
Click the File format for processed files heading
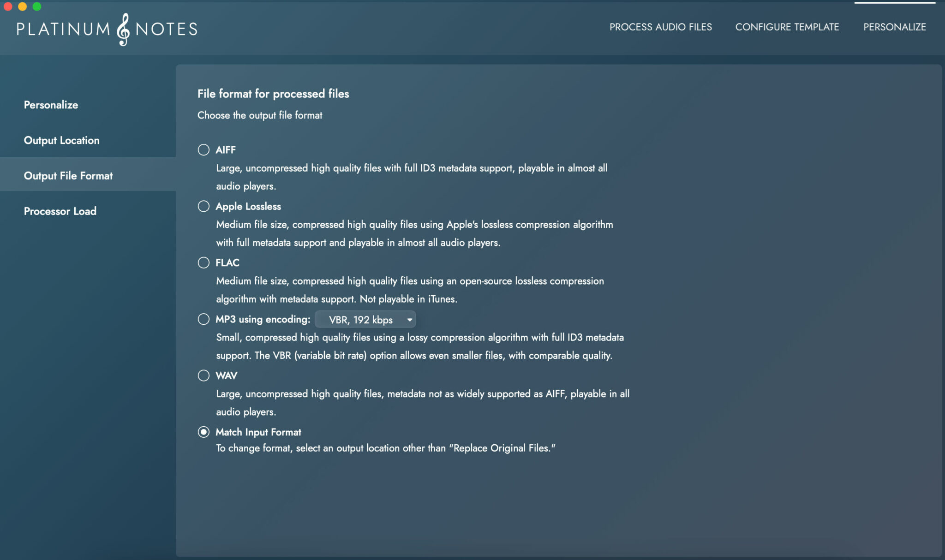tap(273, 93)
